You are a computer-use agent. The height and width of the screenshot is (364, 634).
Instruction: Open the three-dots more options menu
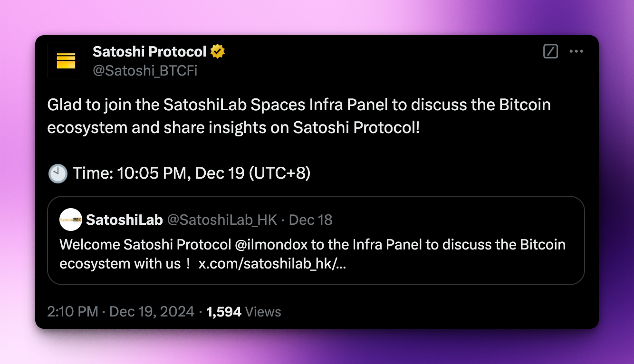click(x=576, y=51)
